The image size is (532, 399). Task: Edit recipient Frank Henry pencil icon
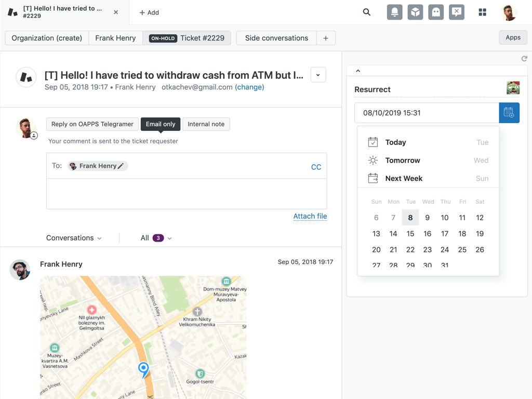tap(121, 166)
